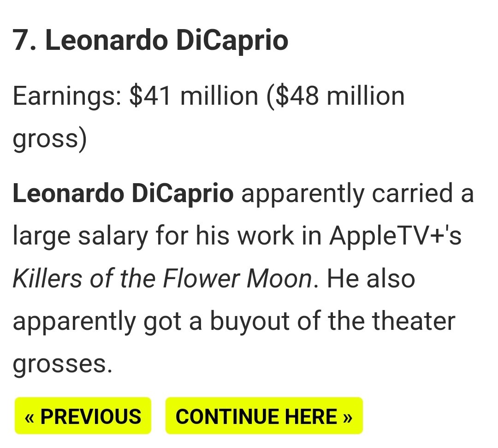Click the word "theater" in the paragraph
The width and height of the screenshot is (498, 448).
[x=414, y=322]
